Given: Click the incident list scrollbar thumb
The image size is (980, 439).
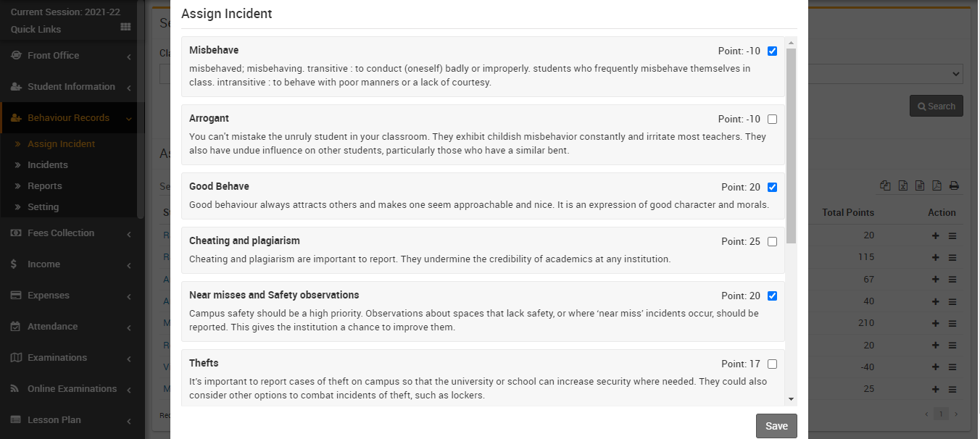Looking at the screenshot, I should [x=791, y=145].
